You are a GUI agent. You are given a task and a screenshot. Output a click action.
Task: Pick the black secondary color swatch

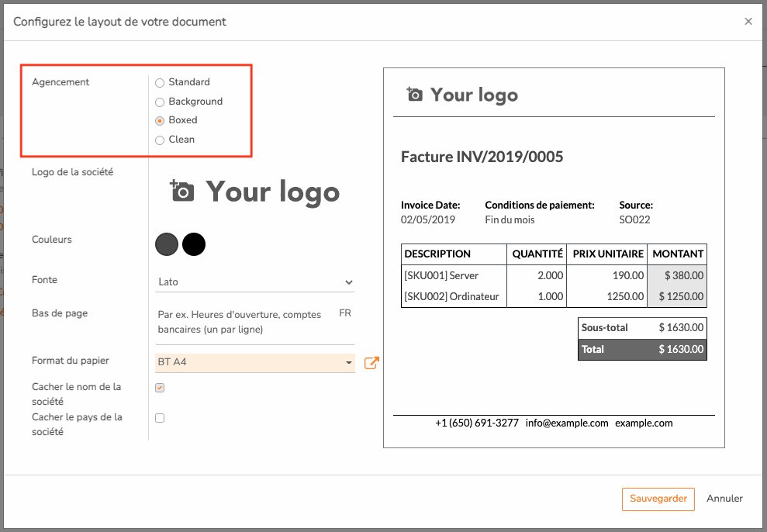tap(194, 244)
